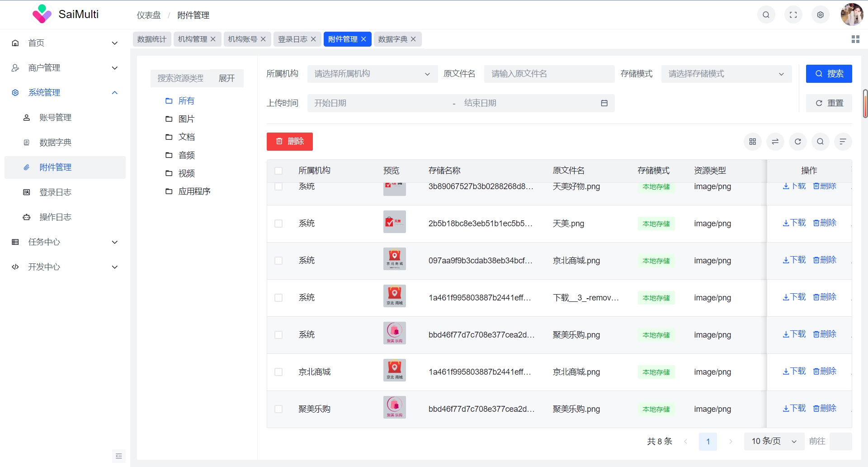Image resolution: width=868 pixels, height=467 pixels.
Task: Open 数据字典 in the sidebar menu
Action: 55,143
